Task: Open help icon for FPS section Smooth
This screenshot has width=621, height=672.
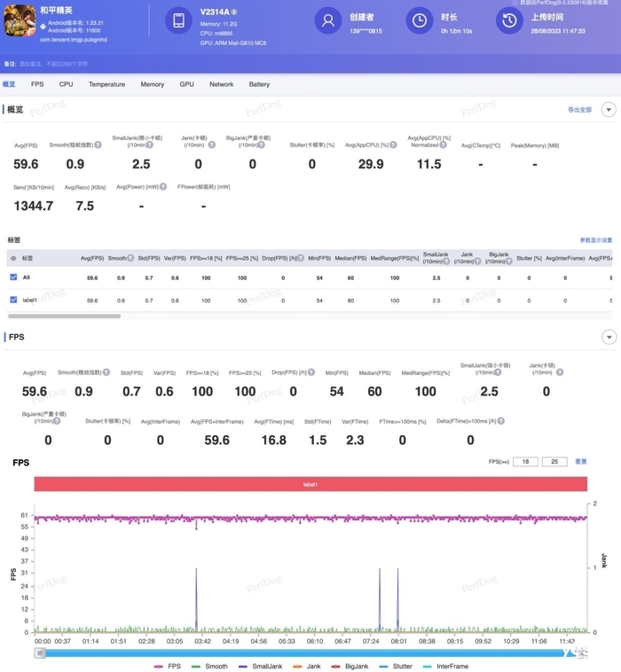Action: (x=106, y=372)
